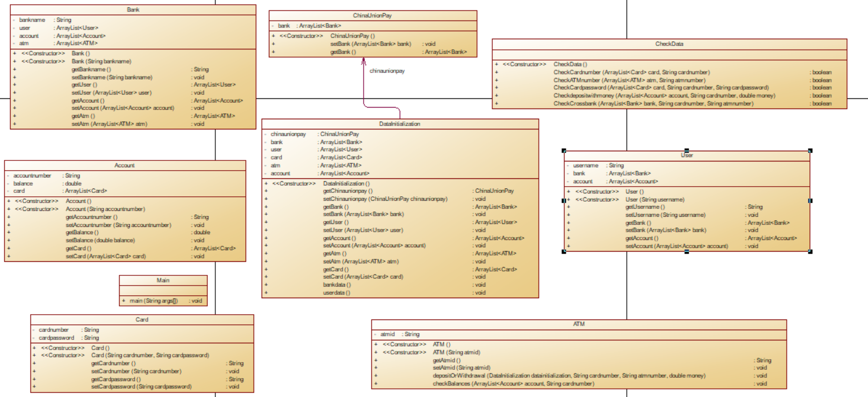The image size is (868, 397).
Task: Select the checkBalances method in ATM
Action: (x=513, y=383)
